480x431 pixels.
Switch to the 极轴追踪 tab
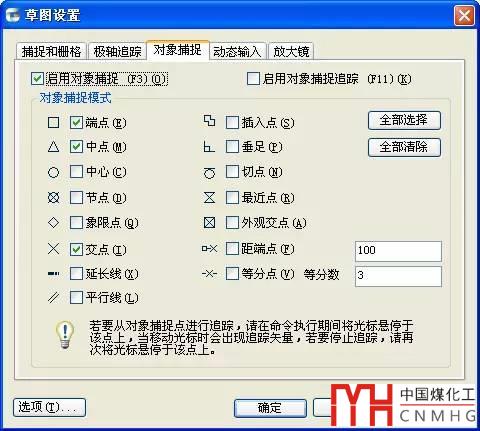117,52
